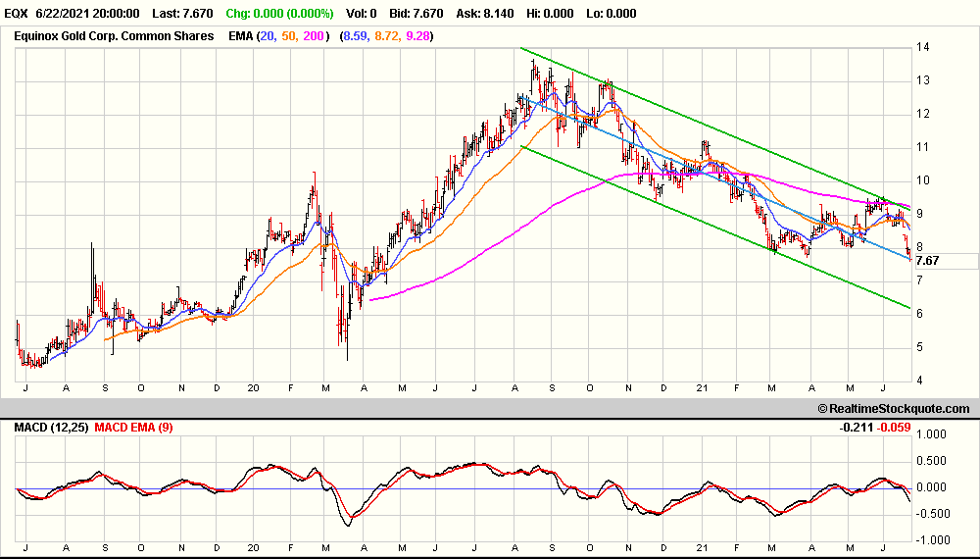Image resolution: width=980 pixels, height=559 pixels.
Task: Click the Last: 7.670 quote field
Action: click(x=189, y=14)
